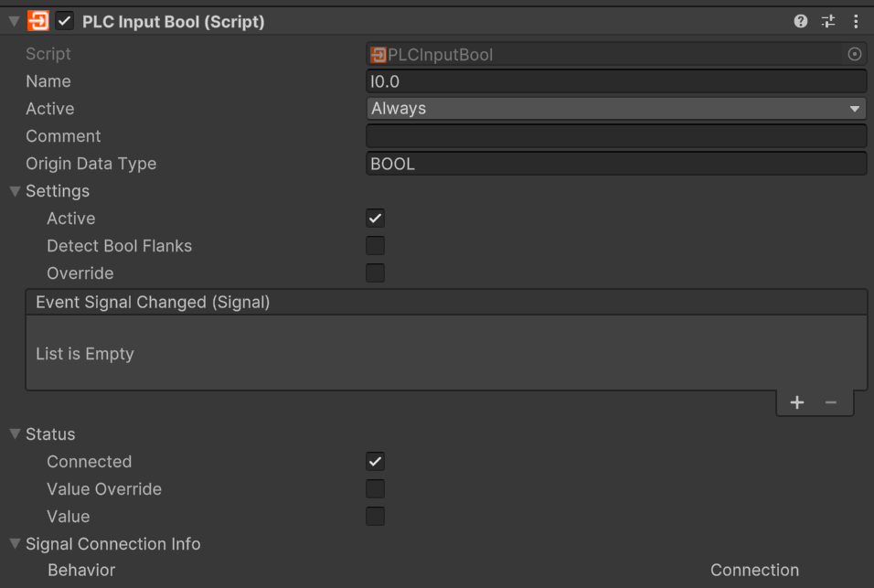This screenshot has height=588, width=874.
Task: Open the three-dot component options menu
Action: pyautogui.click(x=856, y=21)
